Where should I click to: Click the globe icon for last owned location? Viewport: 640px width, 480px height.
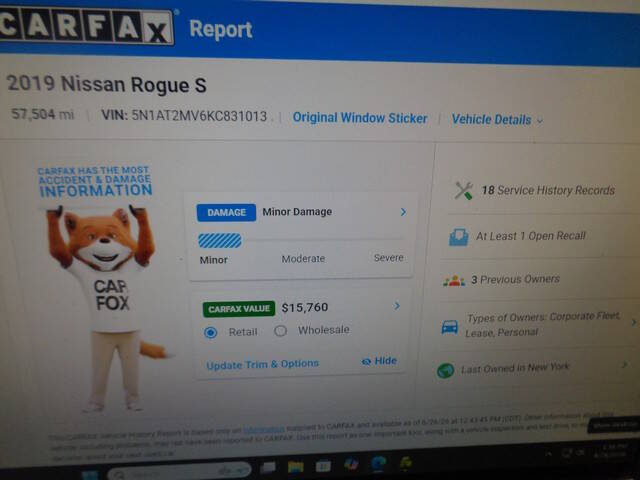pos(445,371)
